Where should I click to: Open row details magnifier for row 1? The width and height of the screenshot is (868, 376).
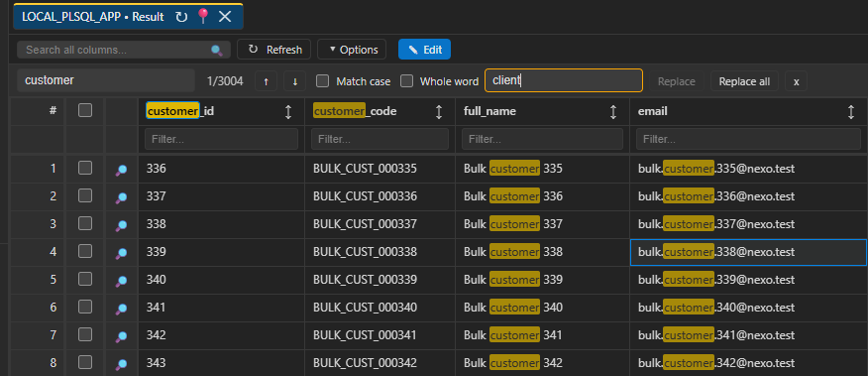point(121,170)
